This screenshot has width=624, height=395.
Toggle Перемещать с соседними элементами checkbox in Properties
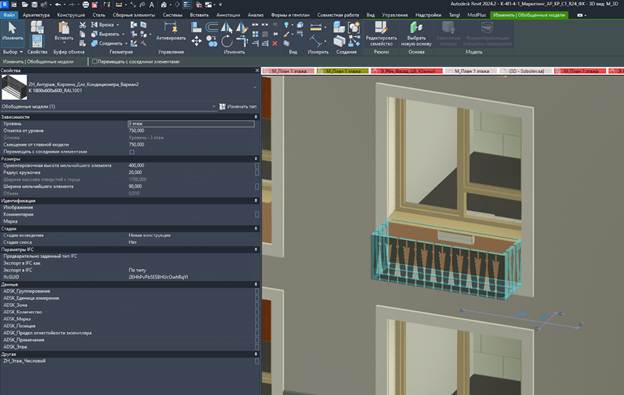point(132,152)
